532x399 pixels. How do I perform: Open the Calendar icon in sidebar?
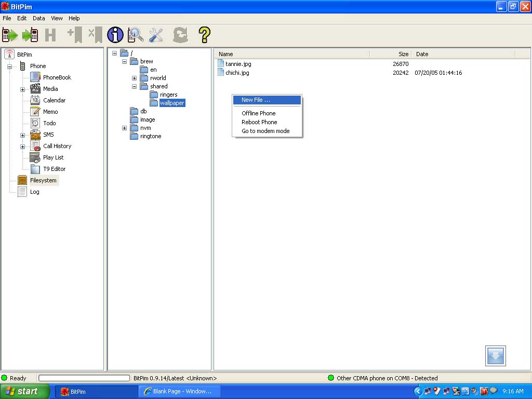click(35, 100)
